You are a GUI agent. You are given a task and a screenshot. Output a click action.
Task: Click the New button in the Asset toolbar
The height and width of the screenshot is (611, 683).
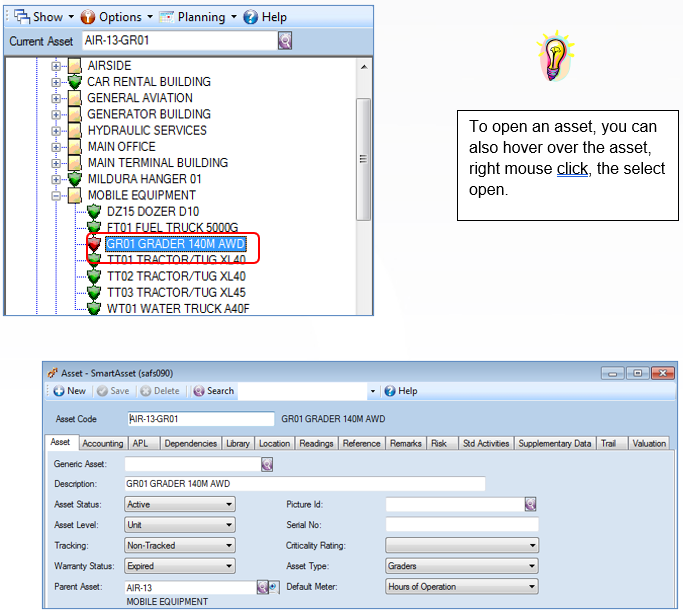point(70,391)
